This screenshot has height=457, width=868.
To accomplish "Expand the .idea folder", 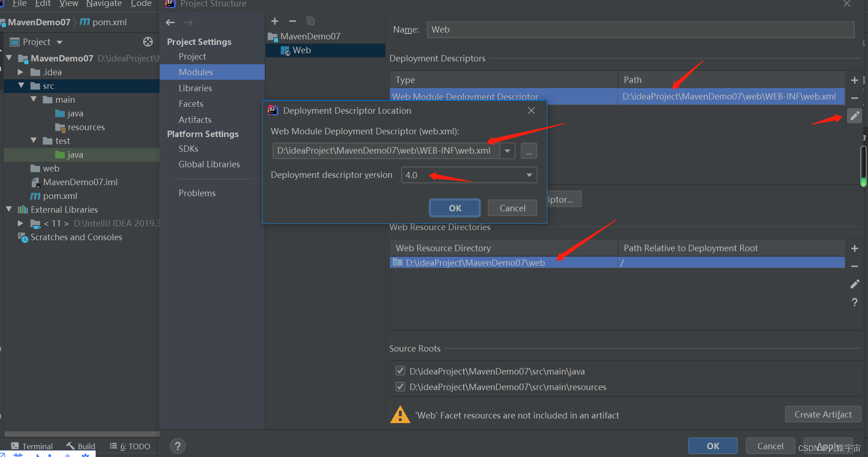I will [x=20, y=72].
